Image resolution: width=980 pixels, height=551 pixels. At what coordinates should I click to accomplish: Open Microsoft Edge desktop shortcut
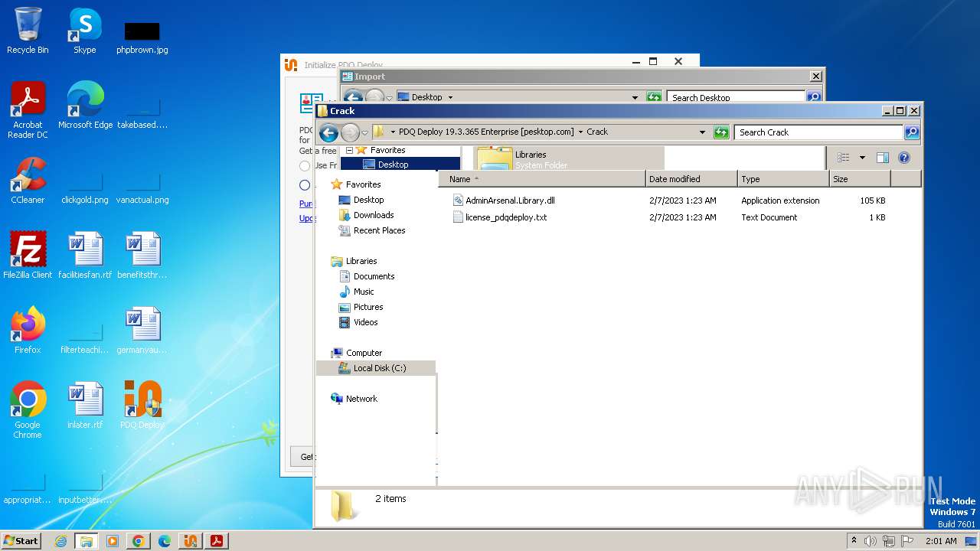click(x=85, y=106)
